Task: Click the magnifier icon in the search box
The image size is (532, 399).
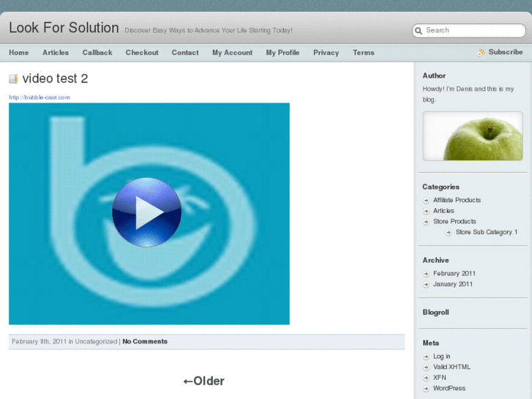Action: click(x=419, y=31)
